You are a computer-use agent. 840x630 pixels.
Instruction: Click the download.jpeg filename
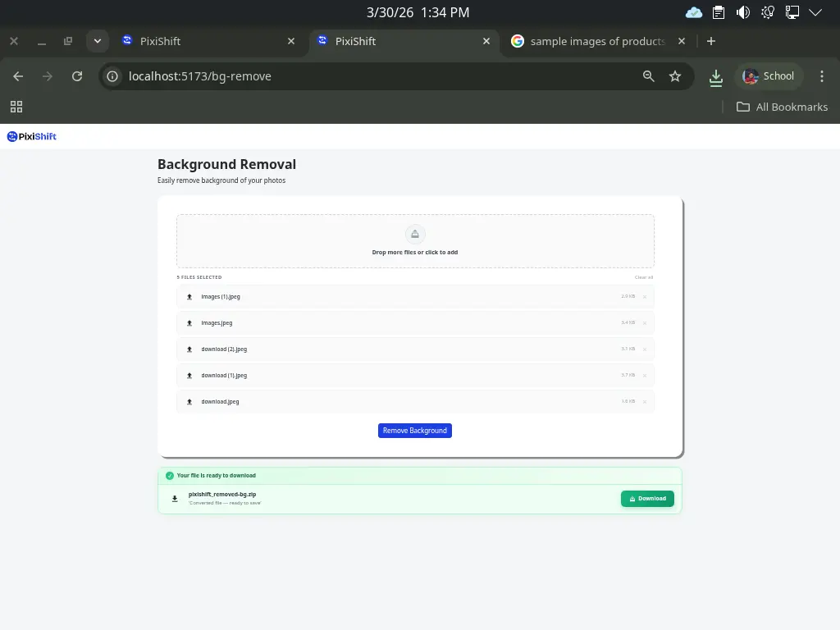[x=220, y=402]
